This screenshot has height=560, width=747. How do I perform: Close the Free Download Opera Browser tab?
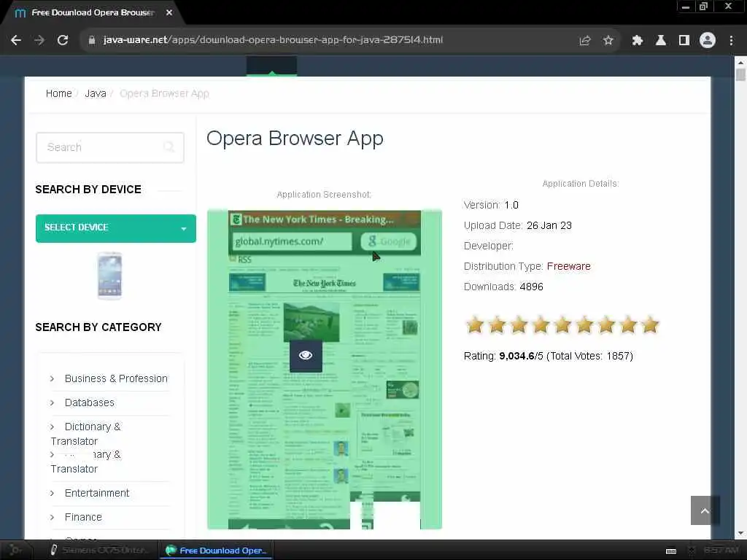[x=169, y=13]
